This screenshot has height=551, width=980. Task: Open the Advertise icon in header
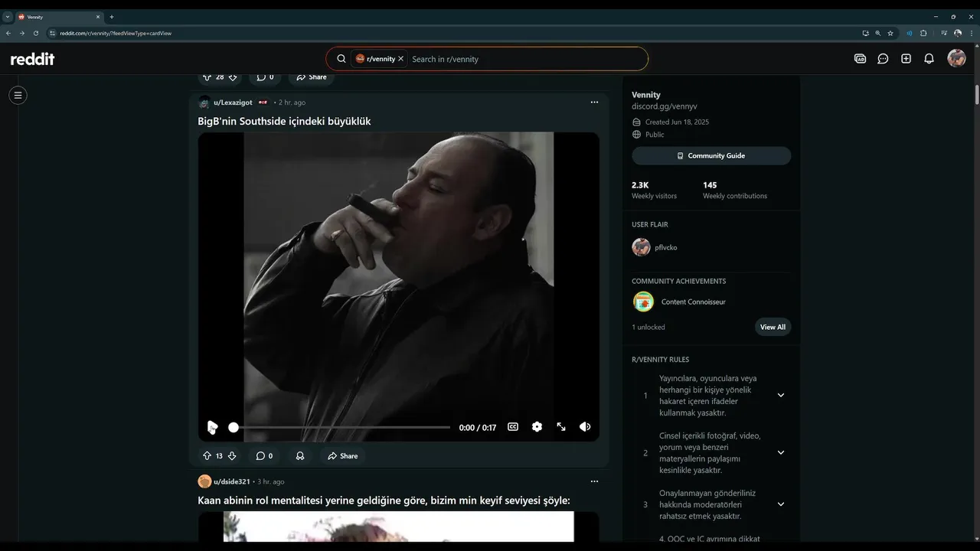pos(860,59)
